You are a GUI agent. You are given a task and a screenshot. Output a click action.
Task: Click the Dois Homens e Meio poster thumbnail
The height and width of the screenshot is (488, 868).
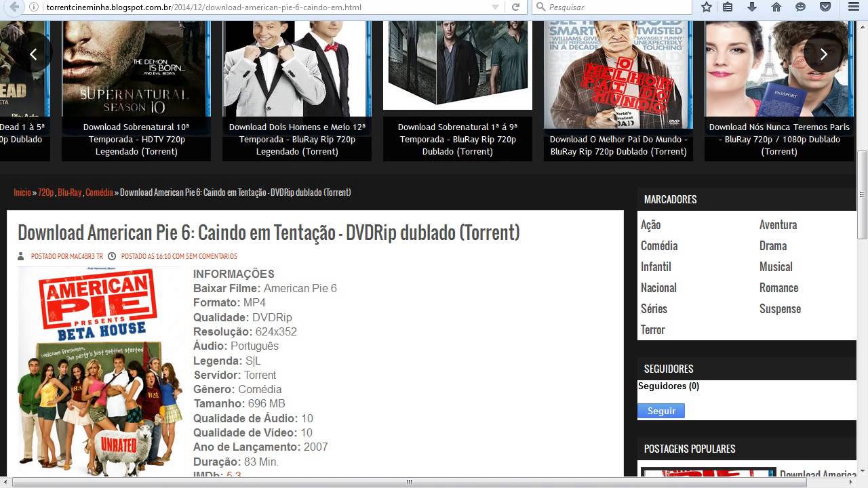point(297,68)
